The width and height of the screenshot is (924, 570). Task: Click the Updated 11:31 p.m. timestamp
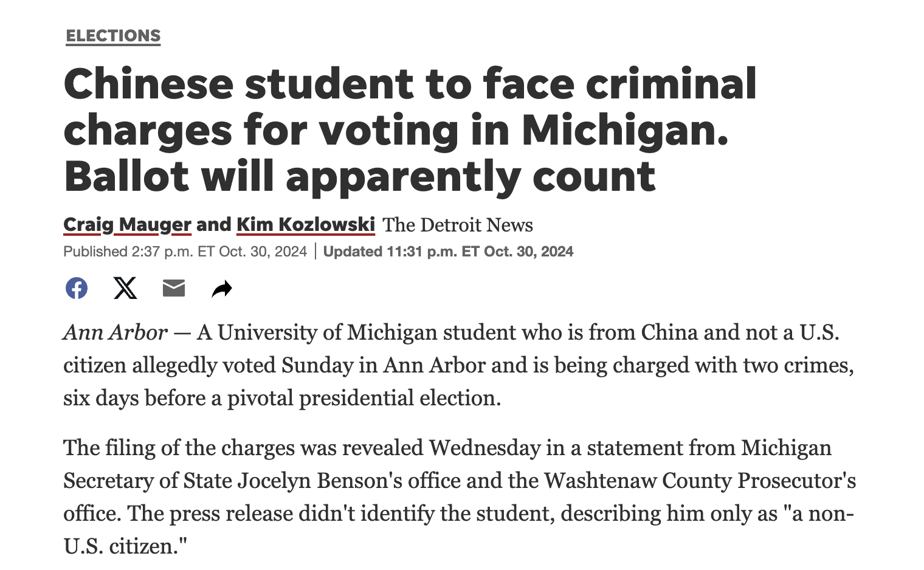(x=448, y=252)
